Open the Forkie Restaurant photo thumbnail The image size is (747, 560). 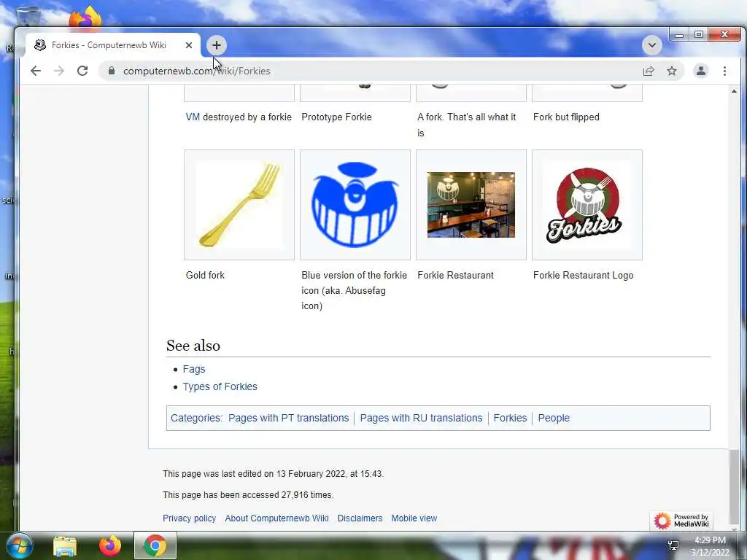pyautogui.click(x=471, y=205)
